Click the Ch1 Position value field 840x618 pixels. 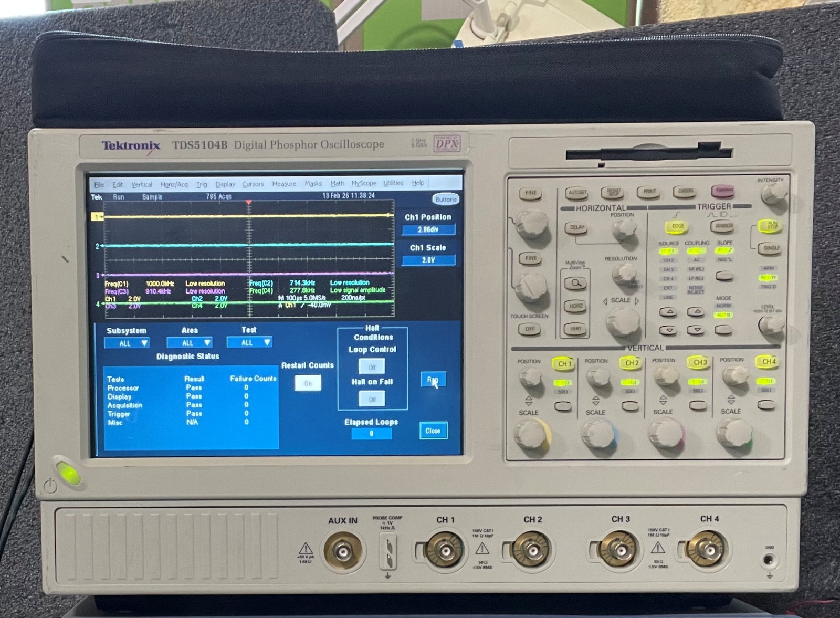tap(428, 229)
